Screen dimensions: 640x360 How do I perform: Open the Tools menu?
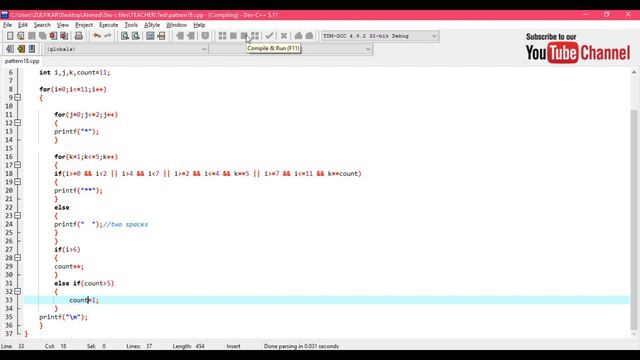tap(131, 25)
